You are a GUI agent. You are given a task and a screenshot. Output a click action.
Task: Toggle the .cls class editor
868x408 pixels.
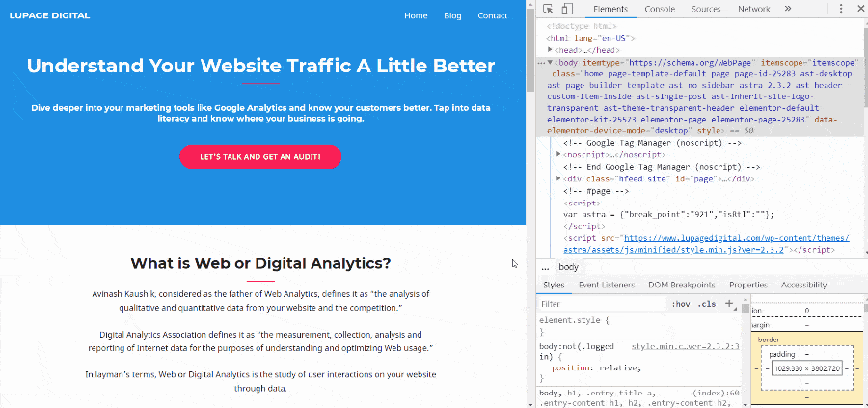(x=706, y=304)
